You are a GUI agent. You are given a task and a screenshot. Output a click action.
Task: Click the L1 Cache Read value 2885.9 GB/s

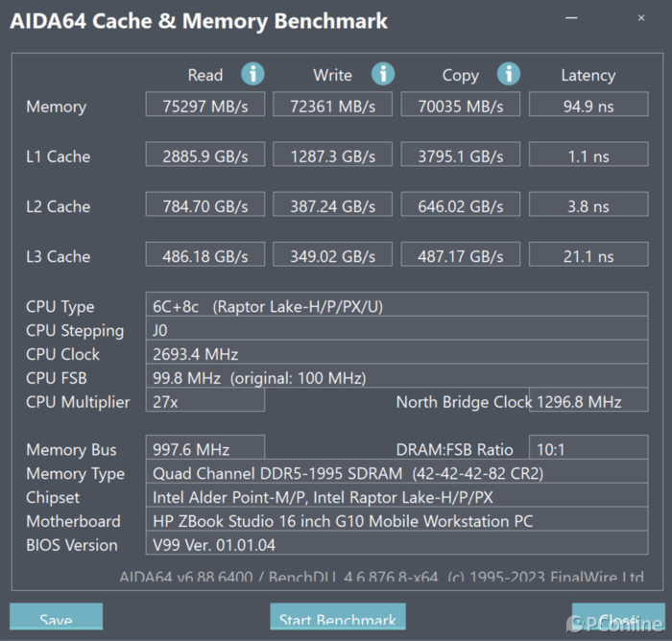(x=205, y=156)
